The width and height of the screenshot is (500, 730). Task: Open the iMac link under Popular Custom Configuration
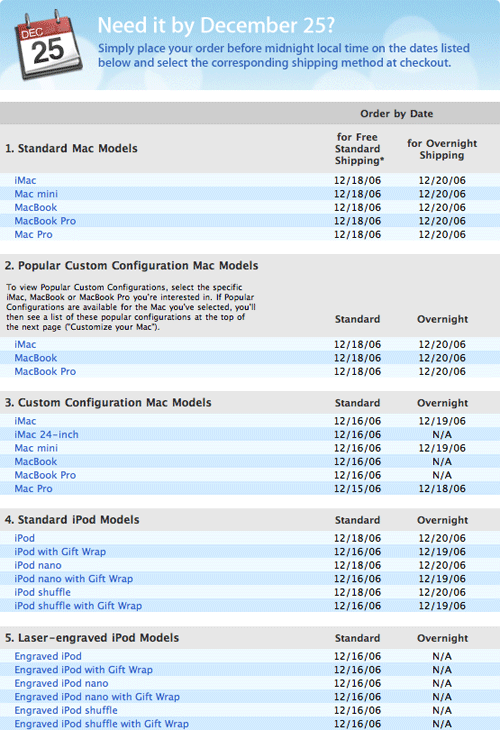point(25,345)
